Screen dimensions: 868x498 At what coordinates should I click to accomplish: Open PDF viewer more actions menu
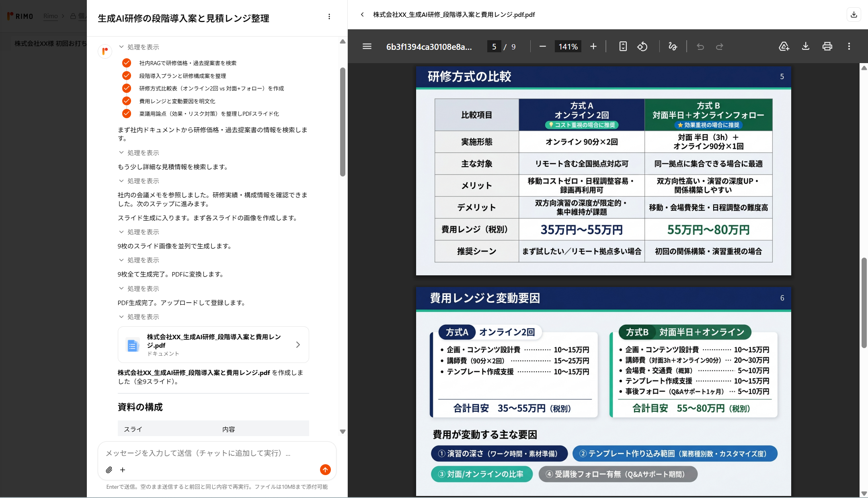[x=849, y=47]
